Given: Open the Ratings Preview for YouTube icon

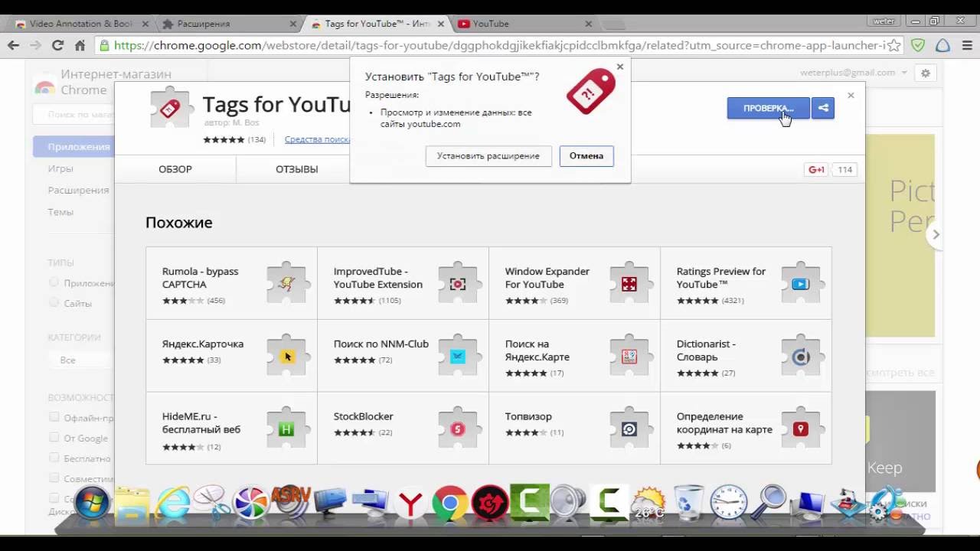Looking at the screenshot, I should (x=801, y=284).
